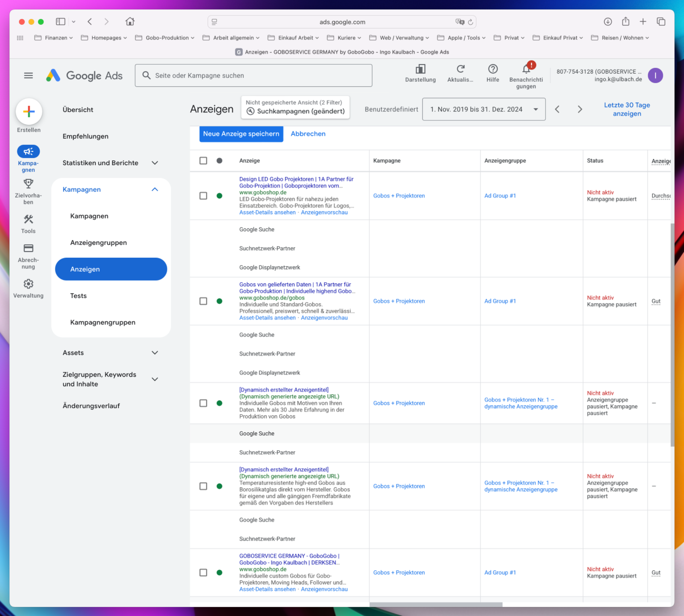Toggle the select-all checkbox in table header
The width and height of the screenshot is (684, 616).
[203, 161]
